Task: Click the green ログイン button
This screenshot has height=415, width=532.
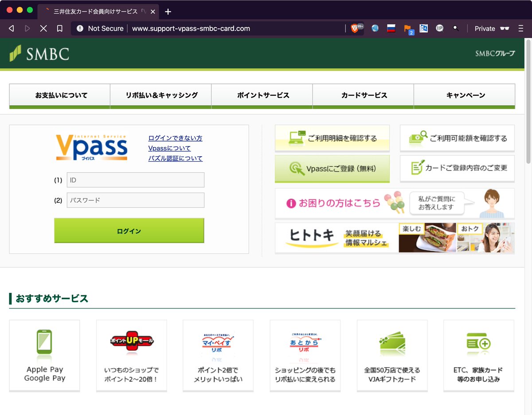Action: click(x=129, y=231)
